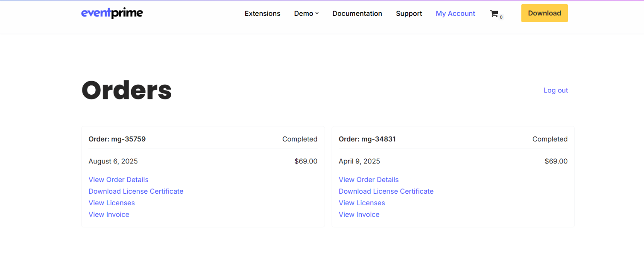Open the shopping cart icon
The height and width of the screenshot is (256, 644).
(x=494, y=14)
